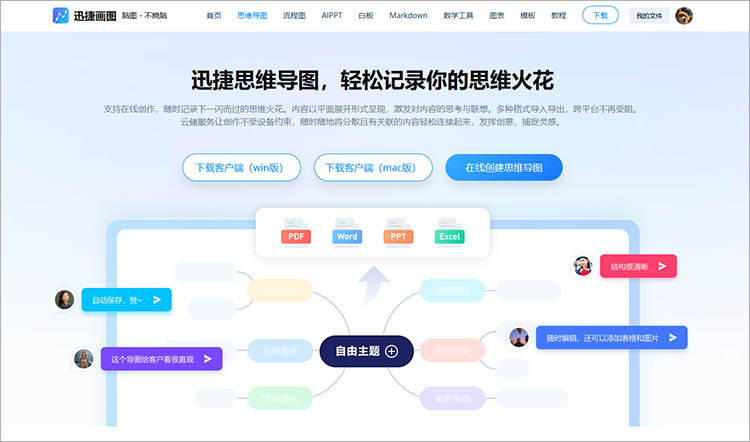Click avatar beside 这个导图给客户看很直观 comment
Image resolution: width=750 pixels, height=442 pixels.
click(x=83, y=358)
